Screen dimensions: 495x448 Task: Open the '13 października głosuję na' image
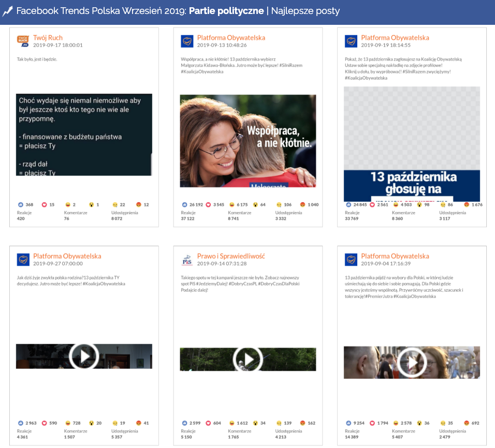coord(412,144)
